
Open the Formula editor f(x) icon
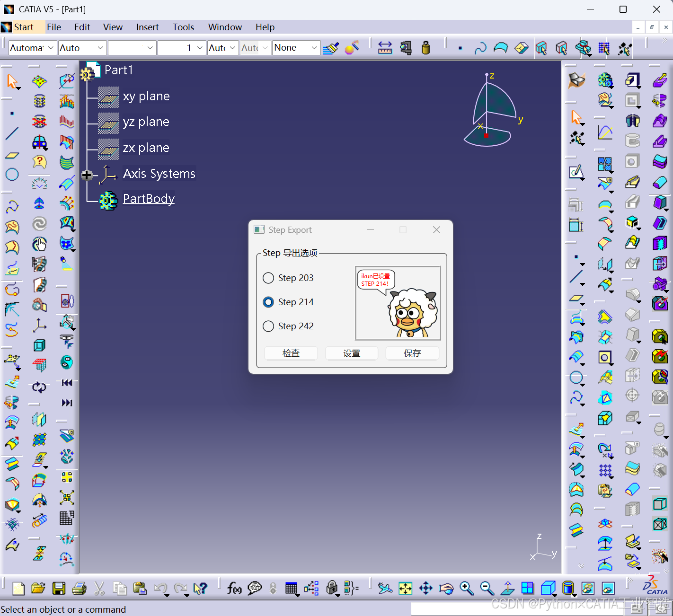pos(234,588)
